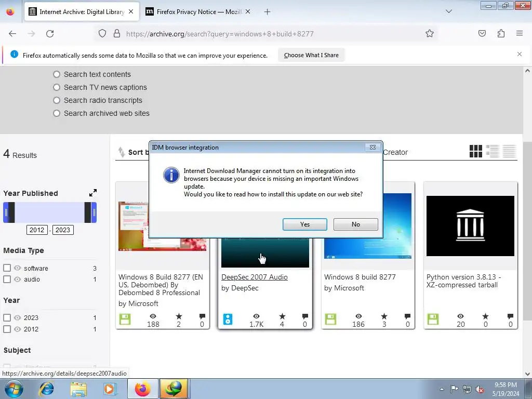
Task: Check the 2012 year filter
Action: 7,329
